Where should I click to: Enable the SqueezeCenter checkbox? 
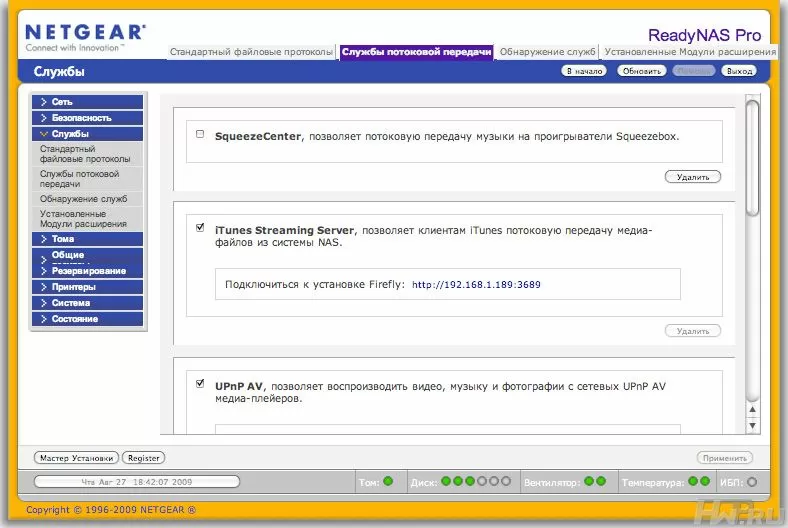[200, 134]
